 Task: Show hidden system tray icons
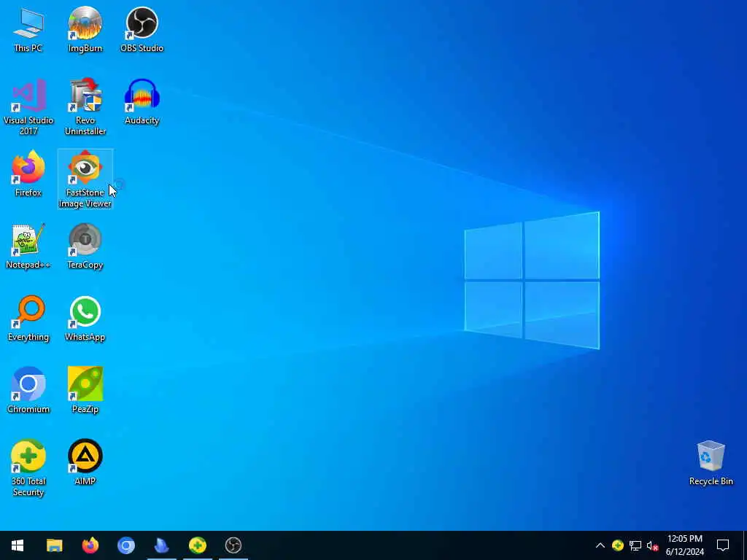click(x=600, y=545)
